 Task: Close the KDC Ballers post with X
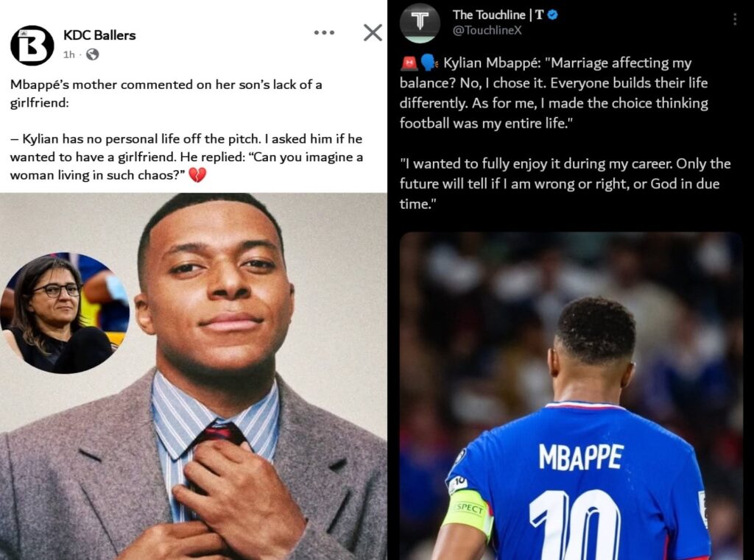point(373,32)
